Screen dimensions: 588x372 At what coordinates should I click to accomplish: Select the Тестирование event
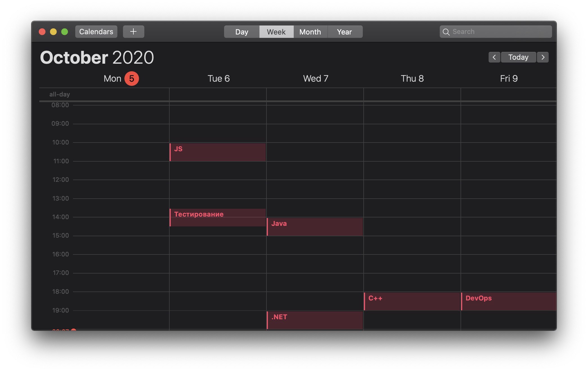tap(218, 217)
